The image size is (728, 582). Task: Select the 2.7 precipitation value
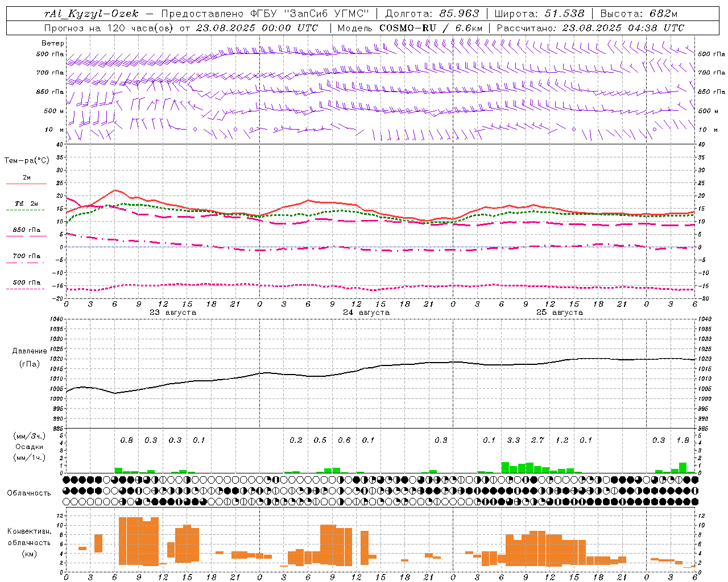click(537, 440)
